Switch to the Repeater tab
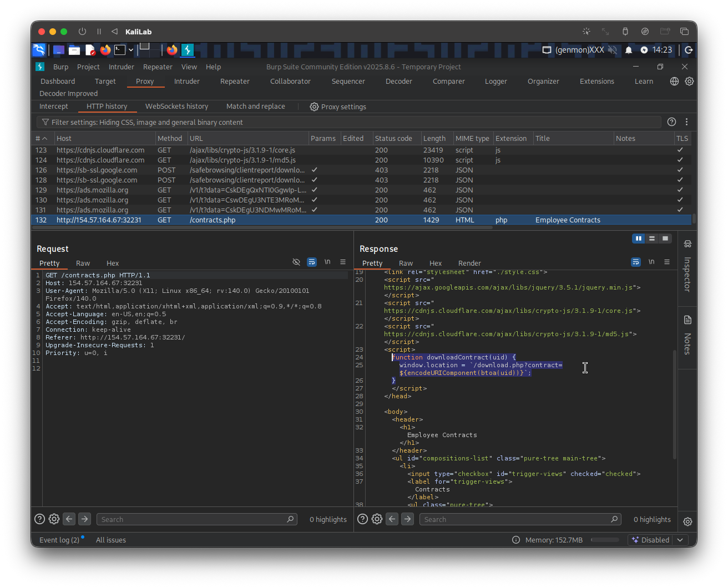Image resolution: width=728 pixels, height=588 pixels. click(x=235, y=81)
